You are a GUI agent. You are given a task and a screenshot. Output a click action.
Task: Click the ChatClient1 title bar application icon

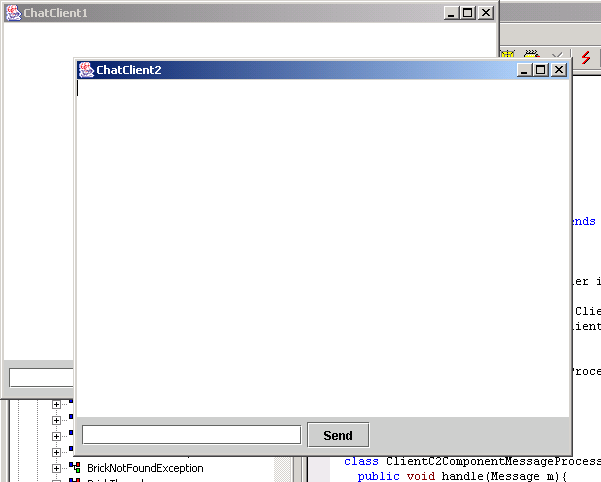13,13
